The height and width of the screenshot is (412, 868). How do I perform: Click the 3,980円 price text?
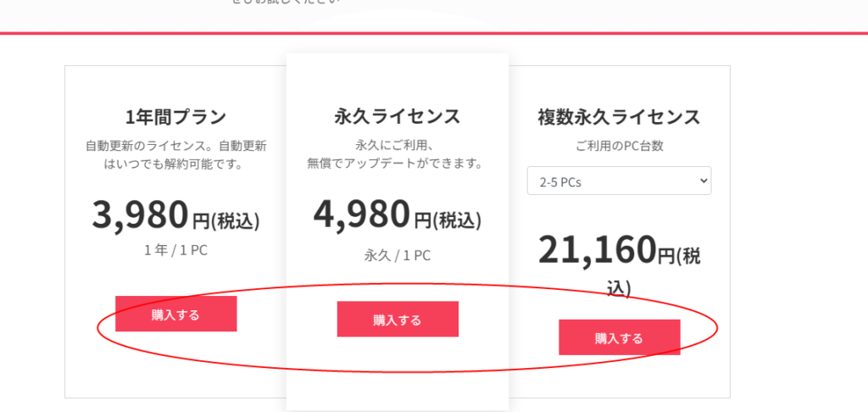(140, 215)
